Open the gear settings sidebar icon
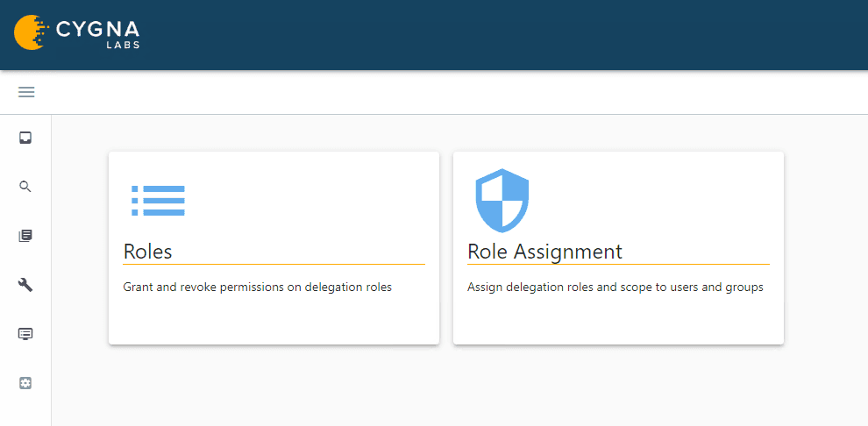 tap(25, 383)
